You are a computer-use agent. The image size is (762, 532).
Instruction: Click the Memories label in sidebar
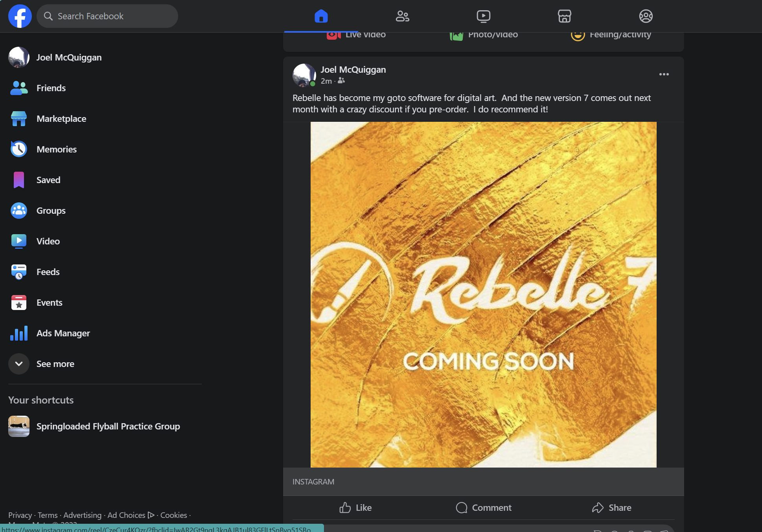(57, 149)
